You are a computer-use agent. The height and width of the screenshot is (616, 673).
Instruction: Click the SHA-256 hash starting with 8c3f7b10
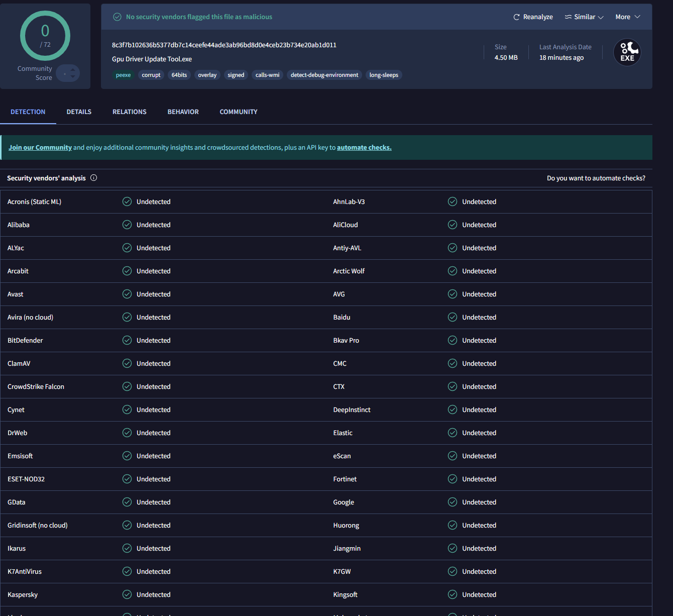pyautogui.click(x=224, y=45)
